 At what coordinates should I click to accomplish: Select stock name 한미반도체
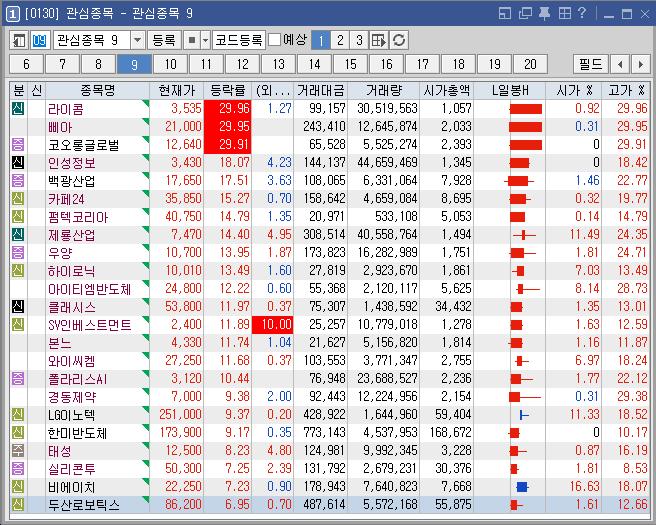[x=78, y=433]
